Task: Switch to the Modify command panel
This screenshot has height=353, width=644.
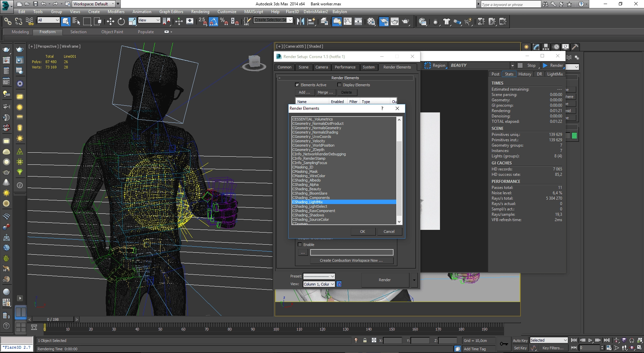Action: tap(536, 47)
